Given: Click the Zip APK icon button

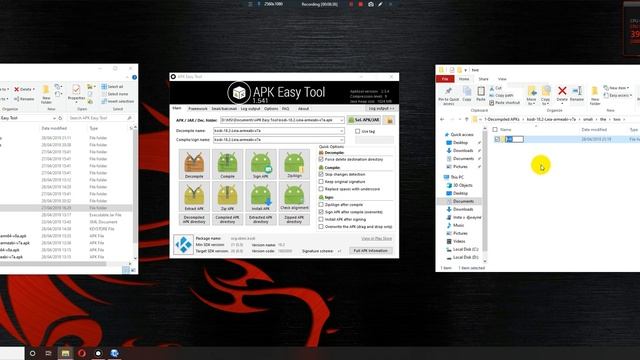Looking at the screenshot, I should (227, 197).
